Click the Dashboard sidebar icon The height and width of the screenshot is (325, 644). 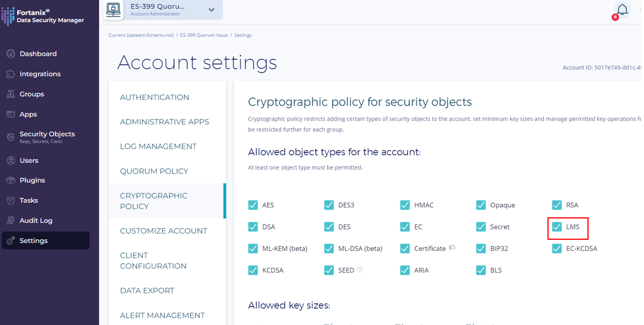[11, 54]
